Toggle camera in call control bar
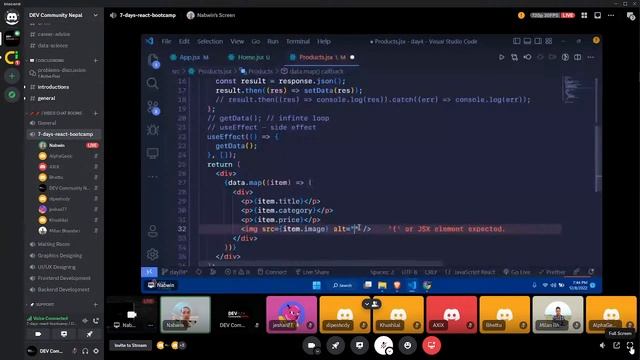Image resolution: width=640 pixels, height=360 pixels. 311,345
